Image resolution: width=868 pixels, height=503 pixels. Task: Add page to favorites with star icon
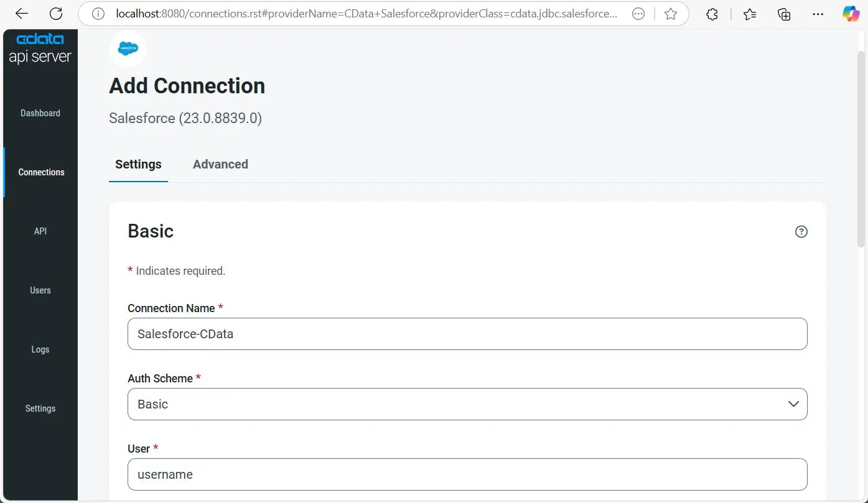(670, 14)
